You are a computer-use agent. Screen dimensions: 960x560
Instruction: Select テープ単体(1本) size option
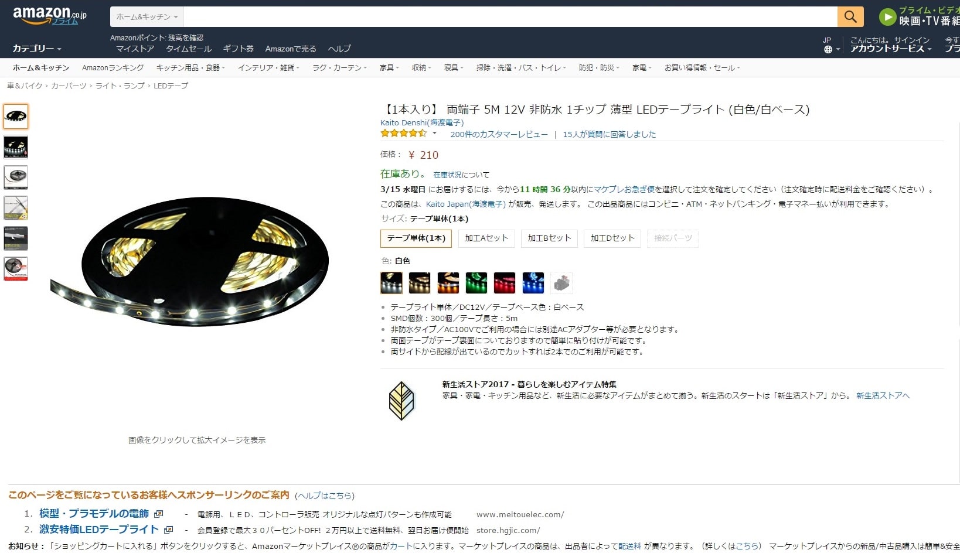pyautogui.click(x=416, y=238)
